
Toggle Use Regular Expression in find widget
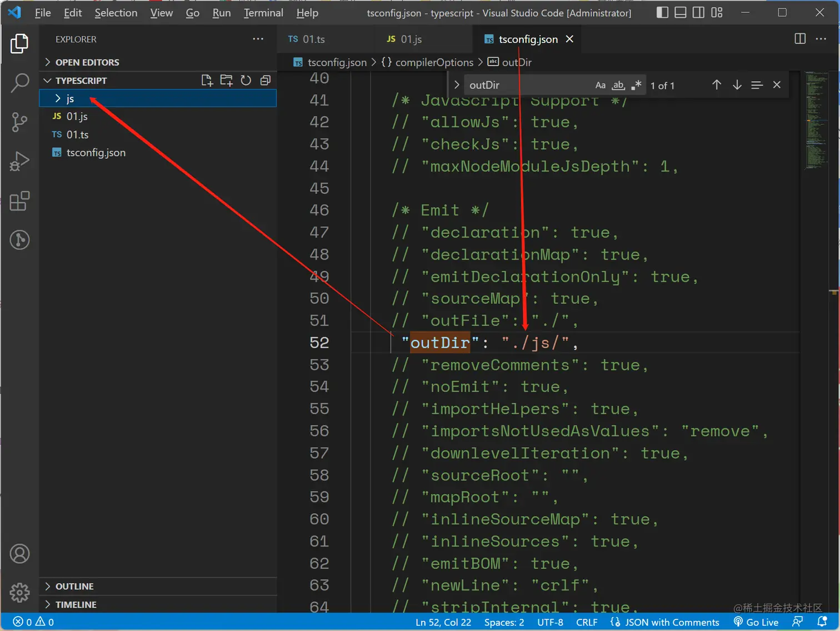(636, 85)
